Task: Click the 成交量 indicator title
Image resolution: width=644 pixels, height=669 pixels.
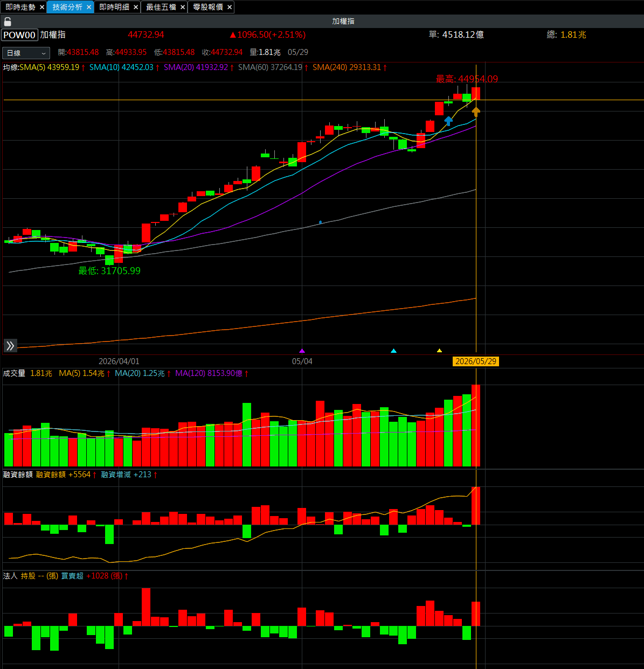Action: 14,373
